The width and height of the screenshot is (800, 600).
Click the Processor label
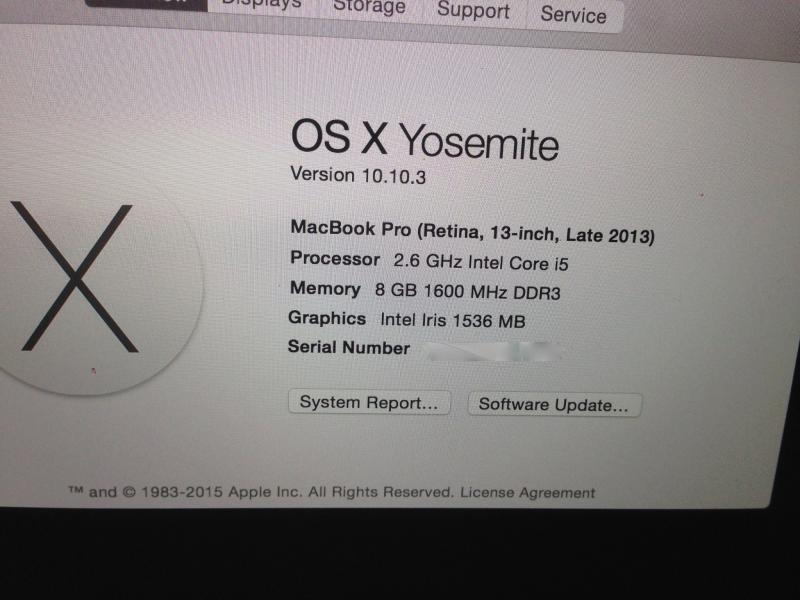pyautogui.click(x=335, y=259)
